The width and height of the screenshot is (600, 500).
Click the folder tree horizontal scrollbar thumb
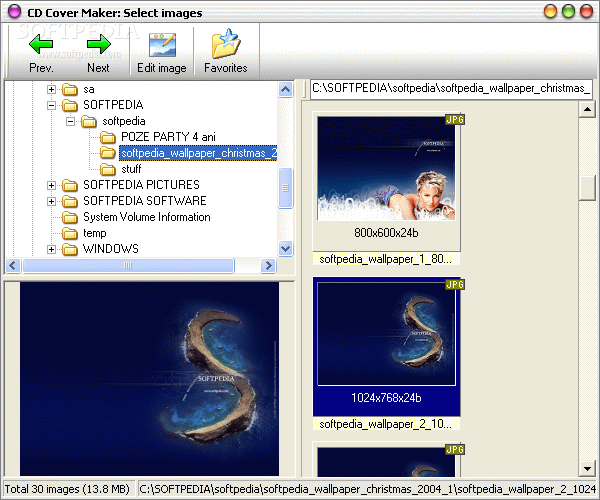click(x=128, y=265)
